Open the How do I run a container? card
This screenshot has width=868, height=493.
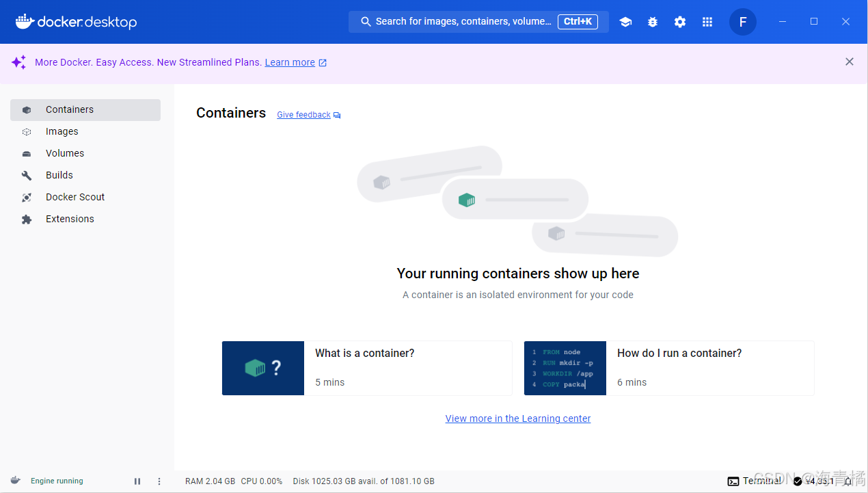669,368
